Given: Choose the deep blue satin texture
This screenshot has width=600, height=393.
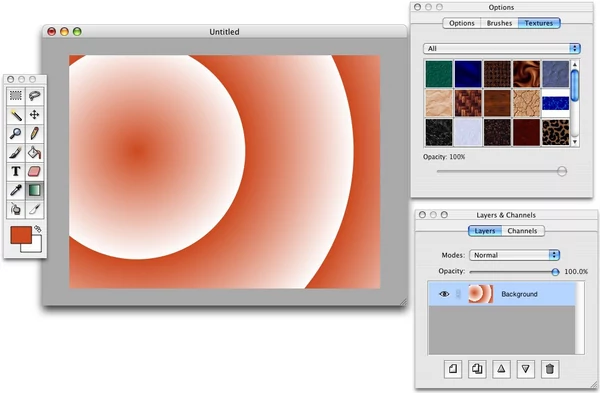Looking at the screenshot, I should [468, 74].
